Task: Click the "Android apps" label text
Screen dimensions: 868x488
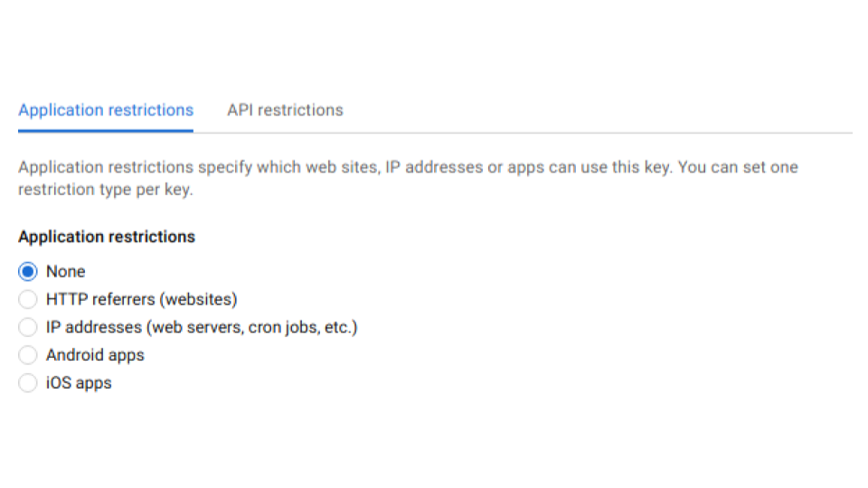Action: click(x=95, y=355)
